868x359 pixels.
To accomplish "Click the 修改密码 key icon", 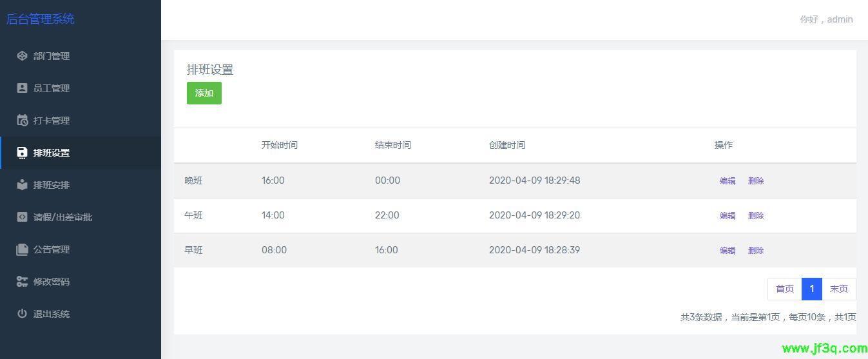I will tap(22, 282).
